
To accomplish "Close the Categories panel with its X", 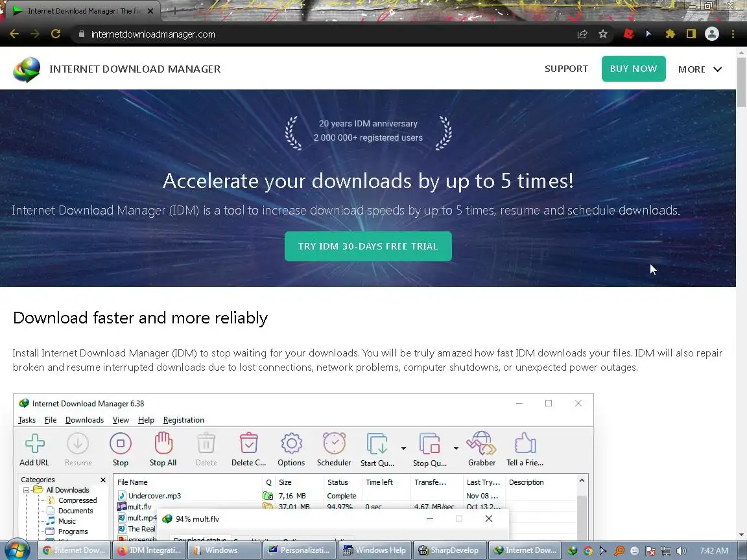I will (x=103, y=480).
